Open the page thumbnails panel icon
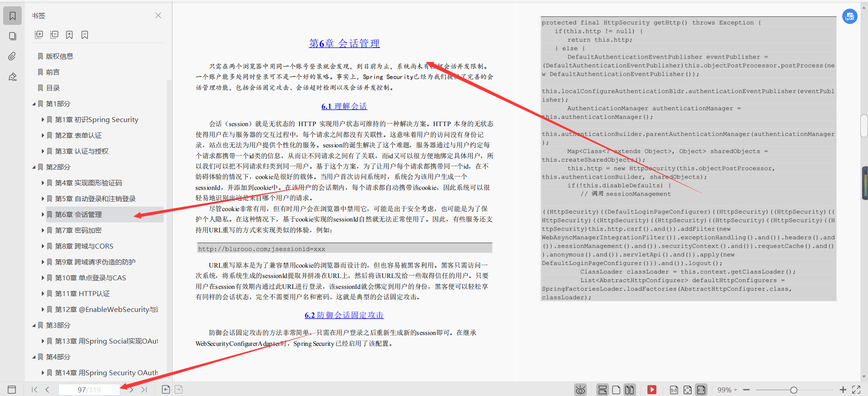868x396 pixels. [13, 36]
